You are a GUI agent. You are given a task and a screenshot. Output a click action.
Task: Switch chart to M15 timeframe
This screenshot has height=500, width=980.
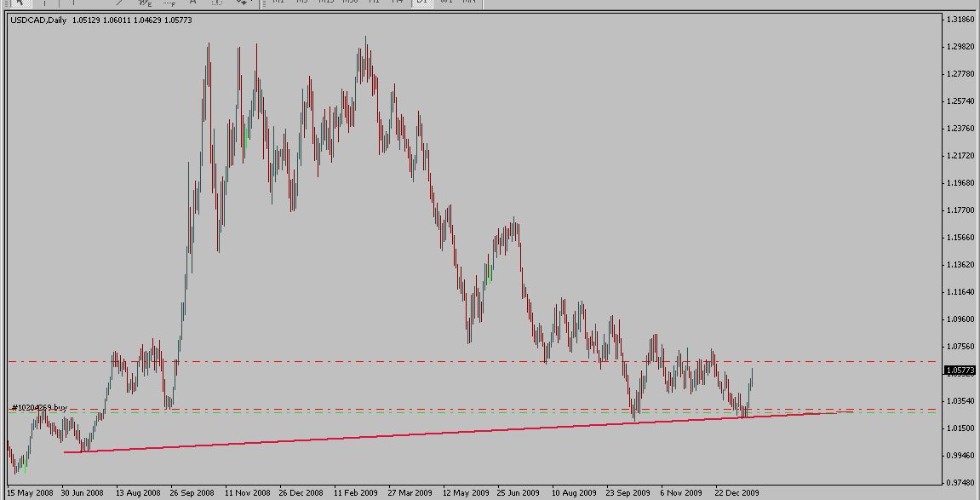[x=326, y=3]
